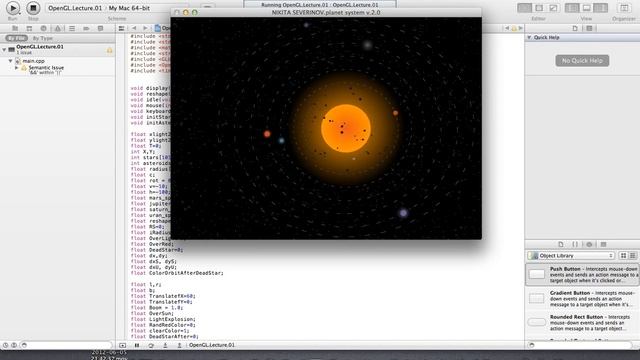Show the Quick Help inspector tab
Viewport: 640px width, 360px height.
tap(589, 28)
